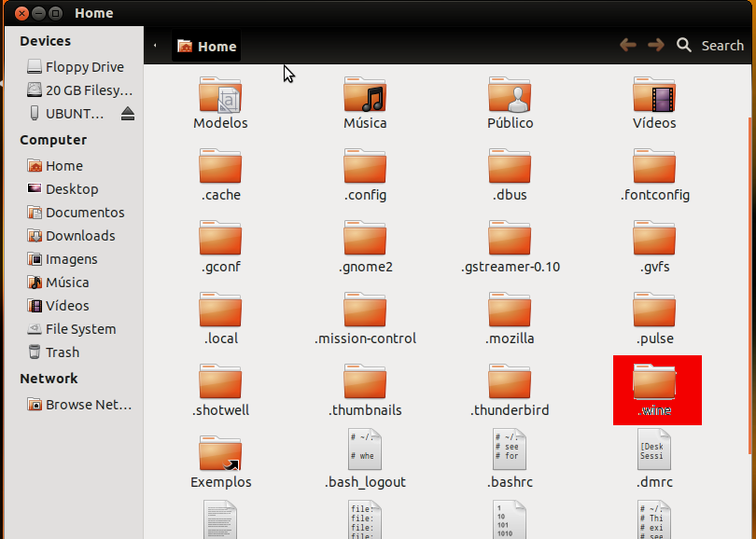The width and height of the screenshot is (756, 539).
Task: Go back with the left arrow
Action: pos(628,46)
